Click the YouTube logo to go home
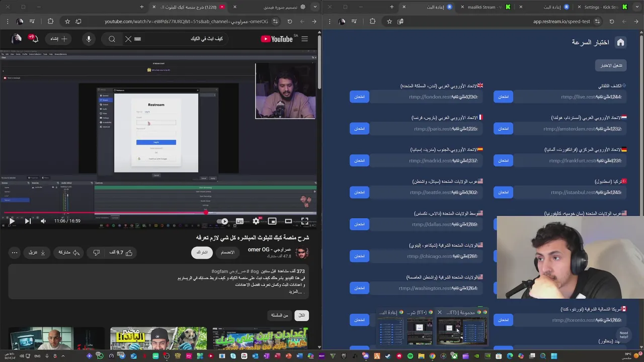This screenshot has height=362, width=644. click(276, 39)
